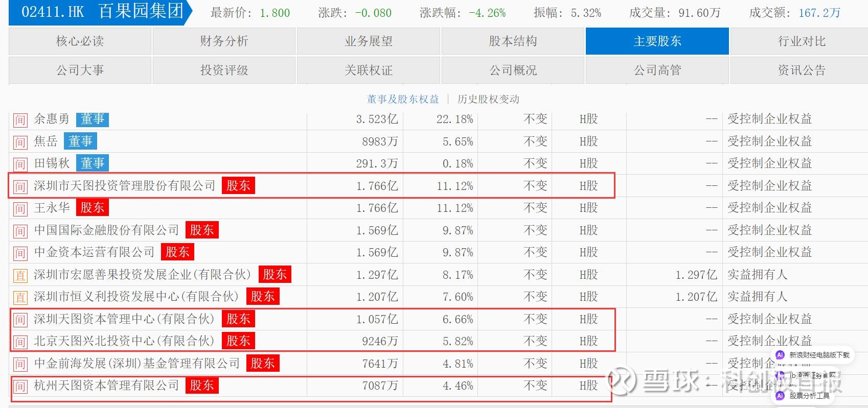Click the 直 icon beside 深圳市恒义利投资发展中心
The image size is (868, 408).
[20, 298]
